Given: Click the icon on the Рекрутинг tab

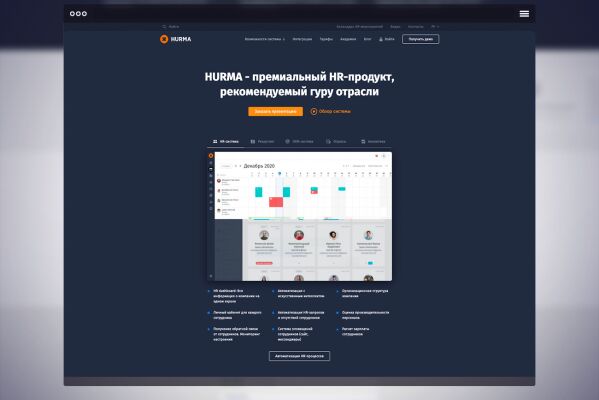Looking at the screenshot, I should click(x=253, y=141).
